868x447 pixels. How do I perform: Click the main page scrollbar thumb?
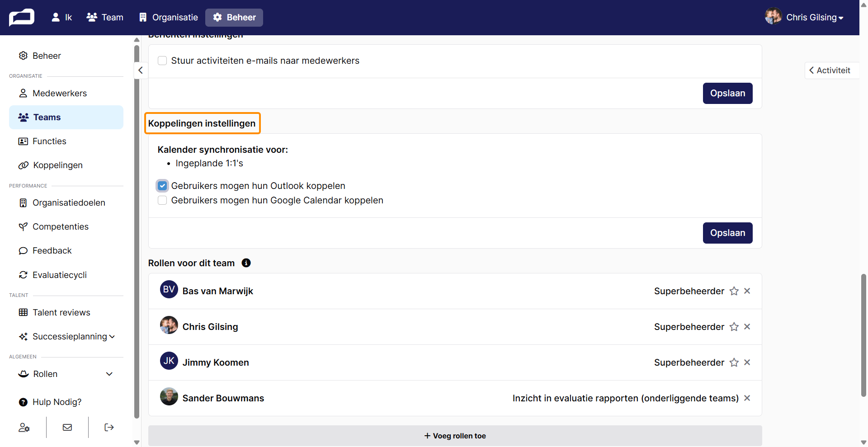coord(863,335)
